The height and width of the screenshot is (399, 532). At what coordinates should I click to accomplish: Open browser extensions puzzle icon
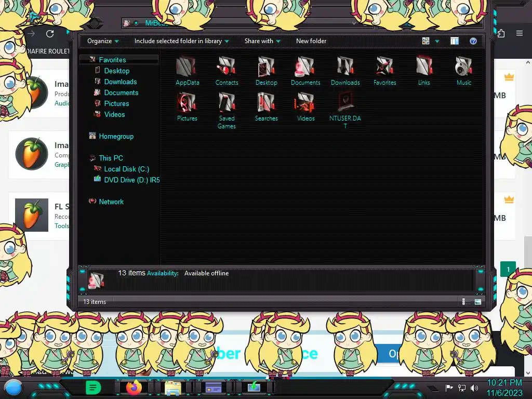(x=501, y=33)
